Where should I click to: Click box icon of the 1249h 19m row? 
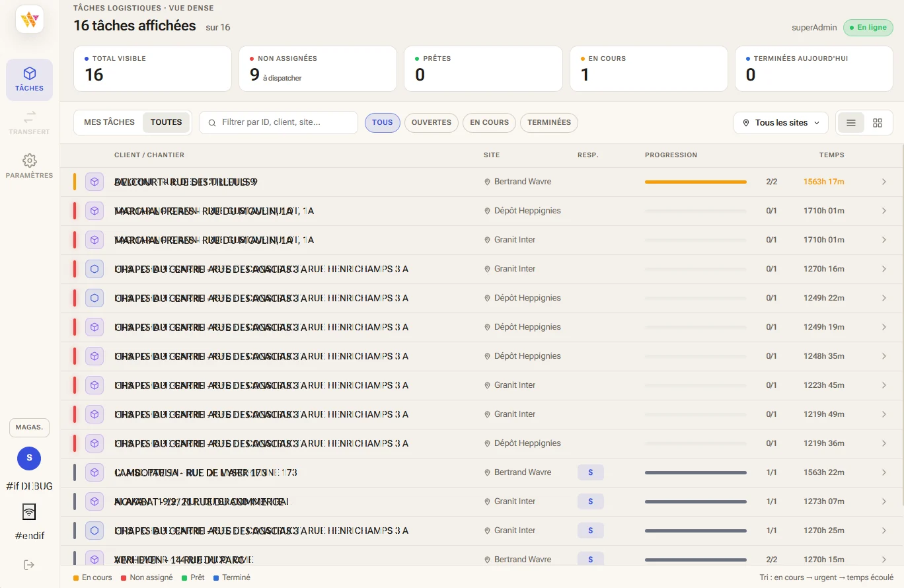pyautogui.click(x=94, y=327)
